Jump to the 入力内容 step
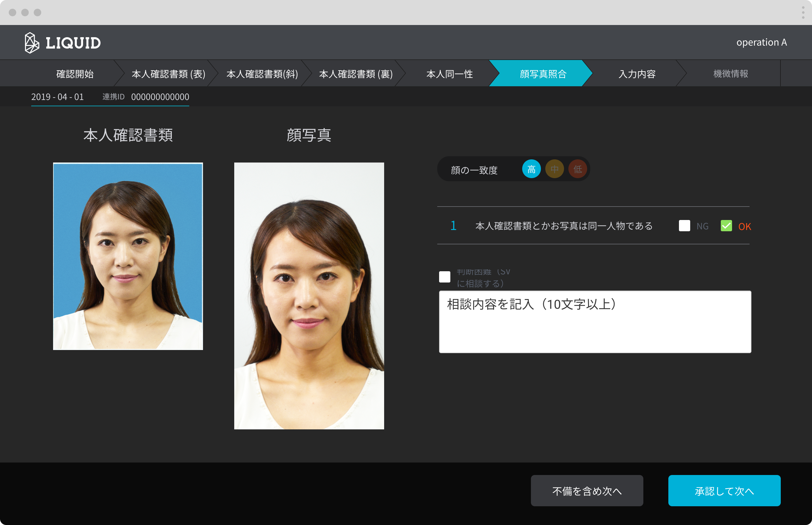The width and height of the screenshot is (812, 525). point(637,74)
